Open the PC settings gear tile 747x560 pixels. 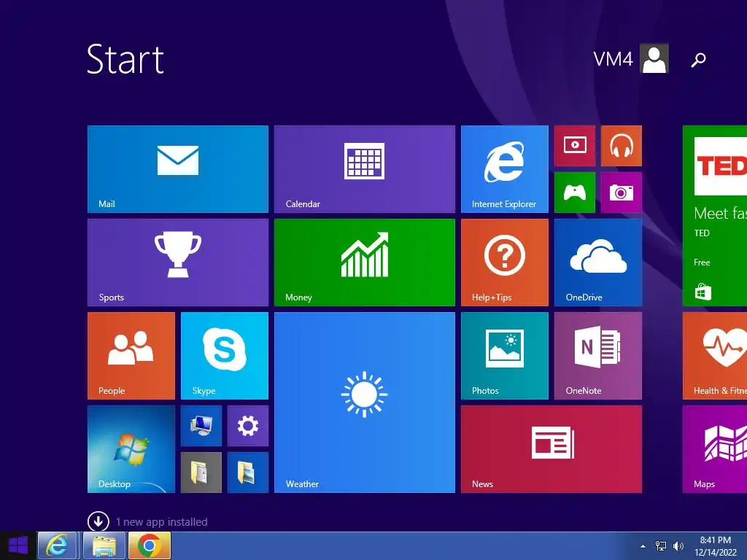tap(248, 426)
